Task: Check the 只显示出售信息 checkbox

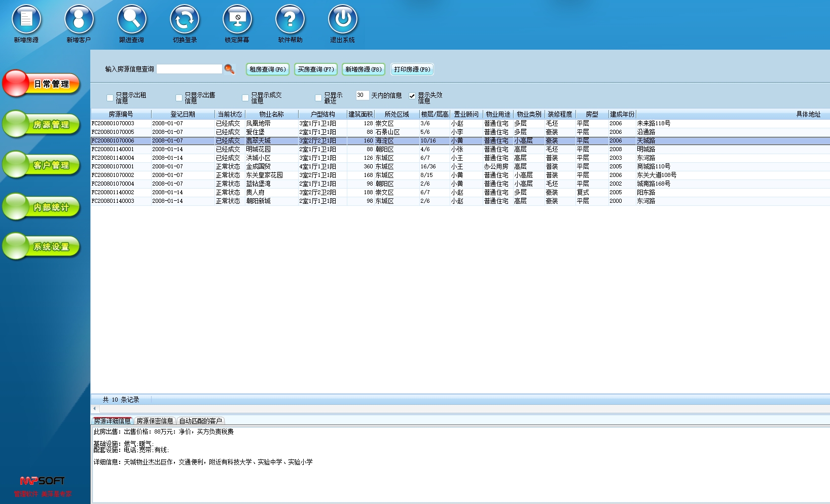Action: point(179,98)
